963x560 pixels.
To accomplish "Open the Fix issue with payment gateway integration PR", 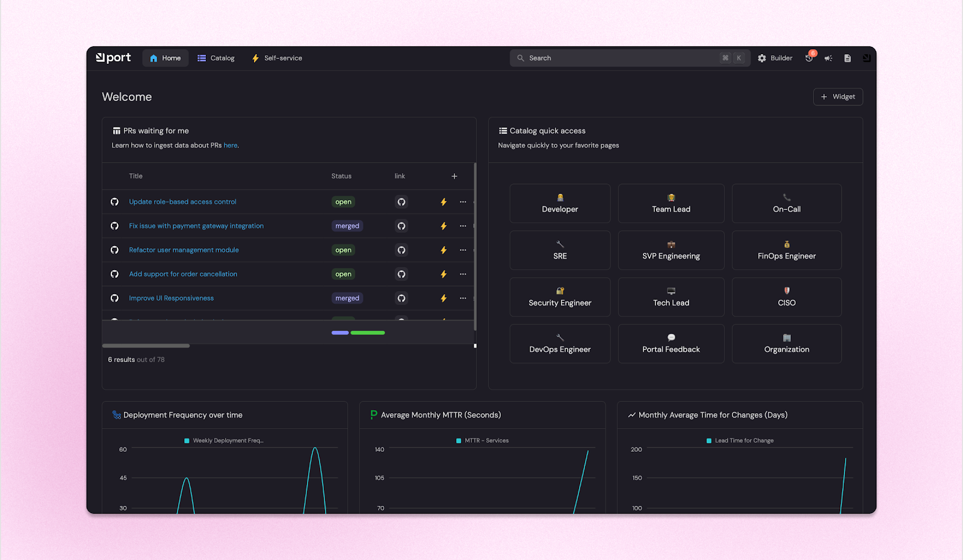I will [196, 226].
